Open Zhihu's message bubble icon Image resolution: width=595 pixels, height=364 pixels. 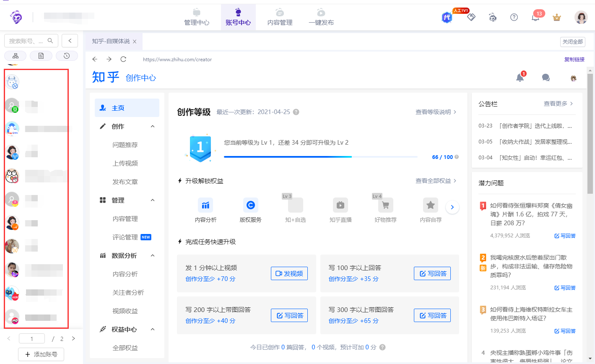[x=546, y=77]
